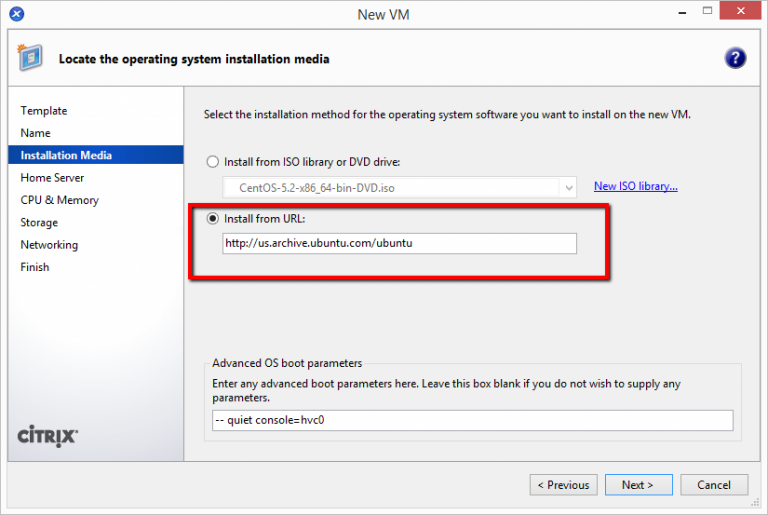
Task: Select Install from ISO library or DVD drive
Action: click(212, 162)
